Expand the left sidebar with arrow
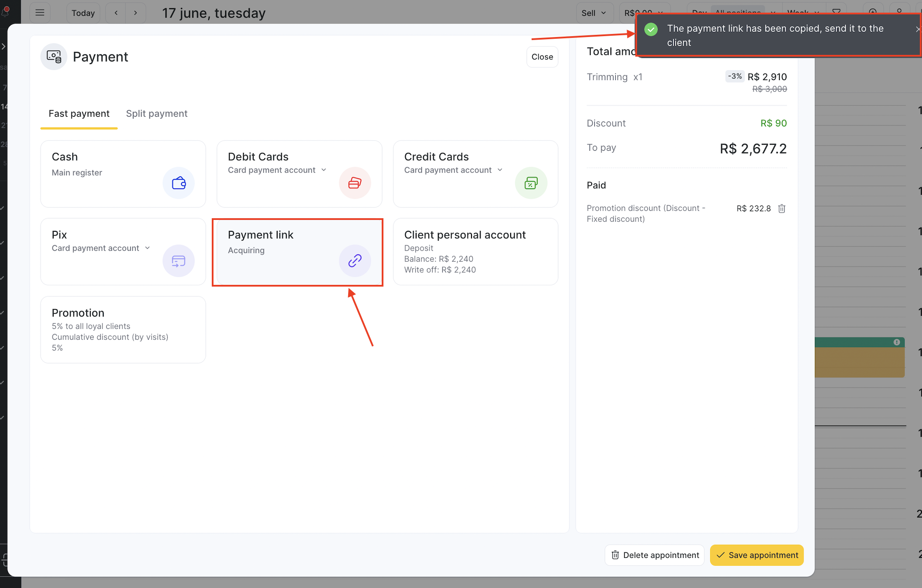 [3, 46]
